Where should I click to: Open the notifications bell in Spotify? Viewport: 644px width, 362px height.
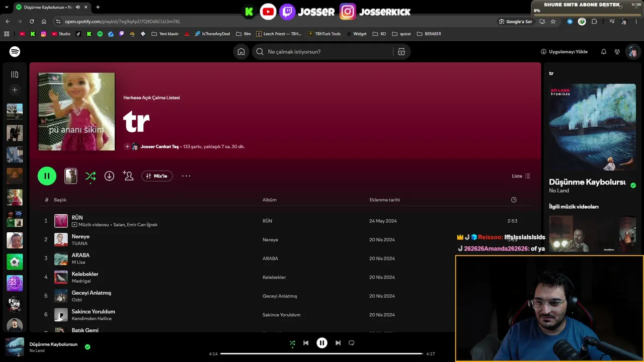pyautogui.click(x=604, y=52)
